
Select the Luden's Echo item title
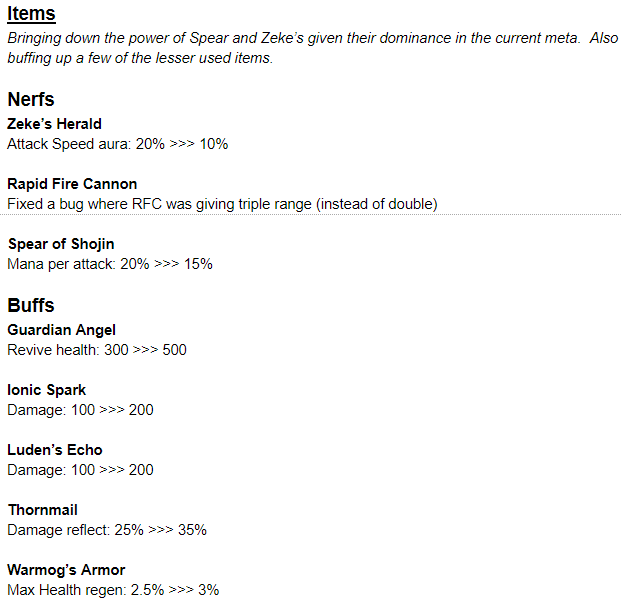(55, 450)
